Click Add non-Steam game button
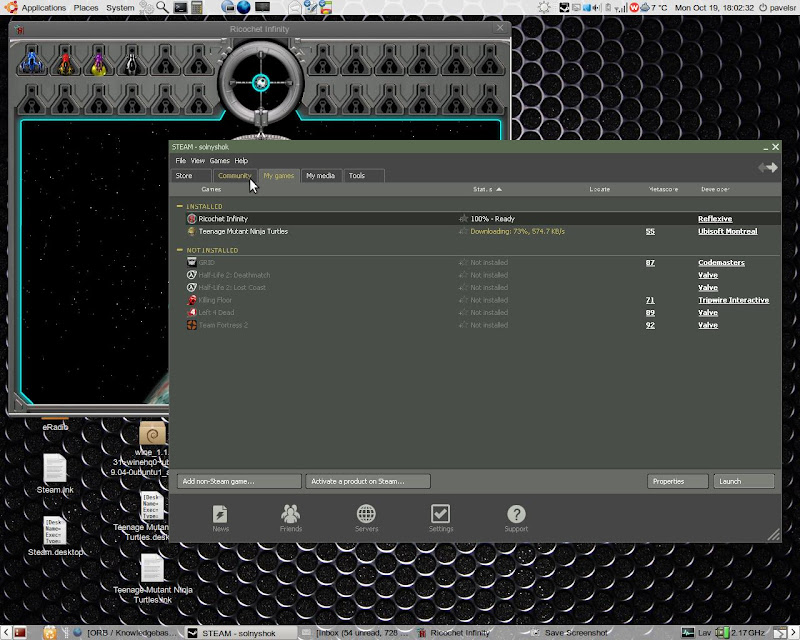800x640 pixels. coord(239,481)
